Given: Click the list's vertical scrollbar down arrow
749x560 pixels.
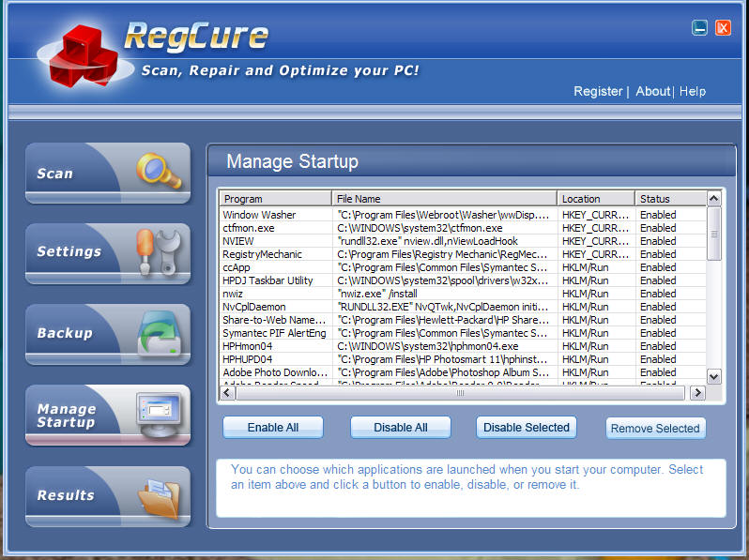Looking at the screenshot, I should (x=713, y=376).
